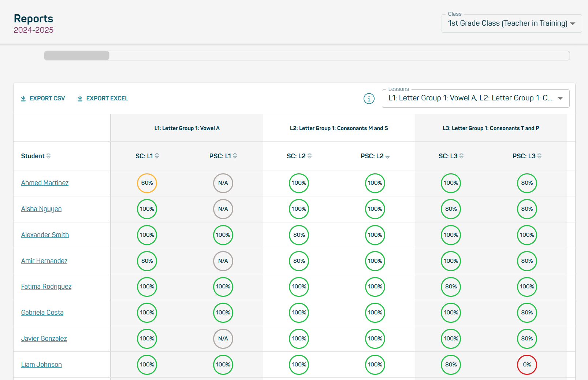Image resolution: width=588 pixels, height=380 pixels.
Task: Click Ahmed Martinez's 80% PSC: L3 score
Action: (527, 183)
